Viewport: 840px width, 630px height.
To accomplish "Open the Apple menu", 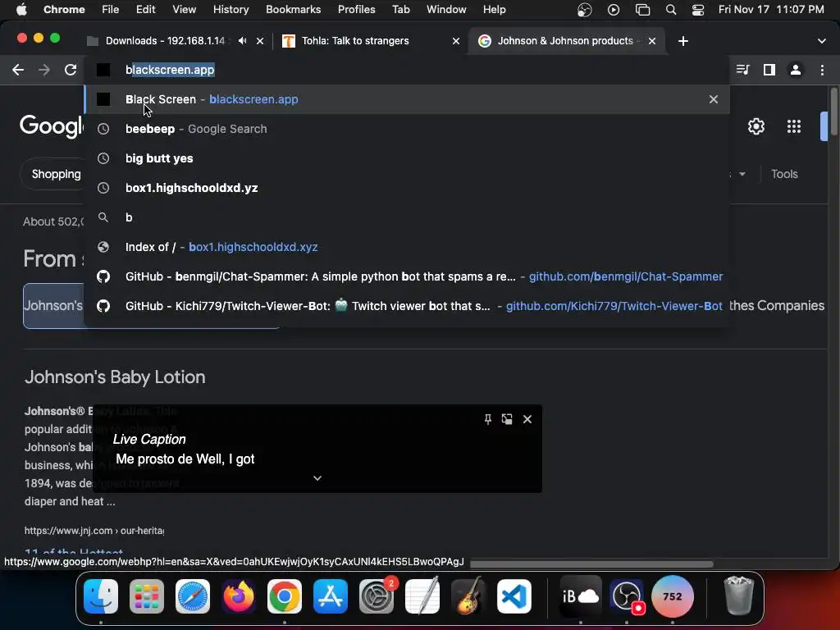I will 21,9.
